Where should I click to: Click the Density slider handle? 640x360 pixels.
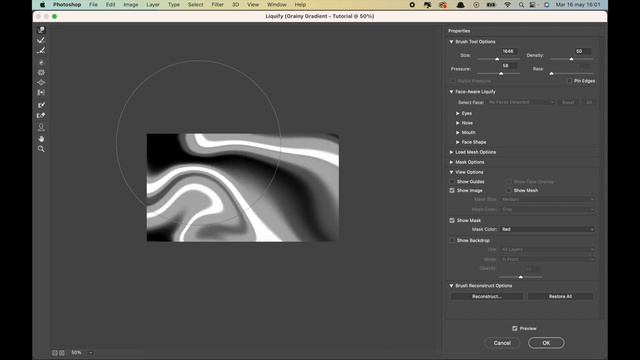[571, 60]
